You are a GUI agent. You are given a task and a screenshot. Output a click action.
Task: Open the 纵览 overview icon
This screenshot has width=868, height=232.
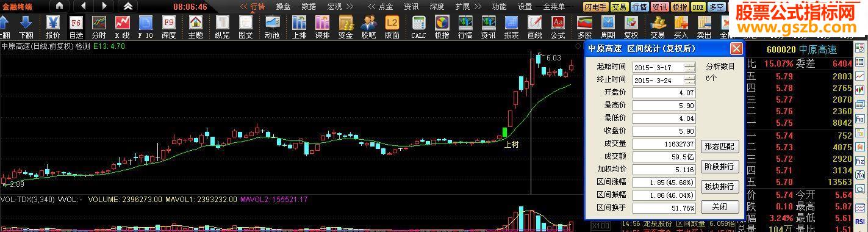point(222,27)
